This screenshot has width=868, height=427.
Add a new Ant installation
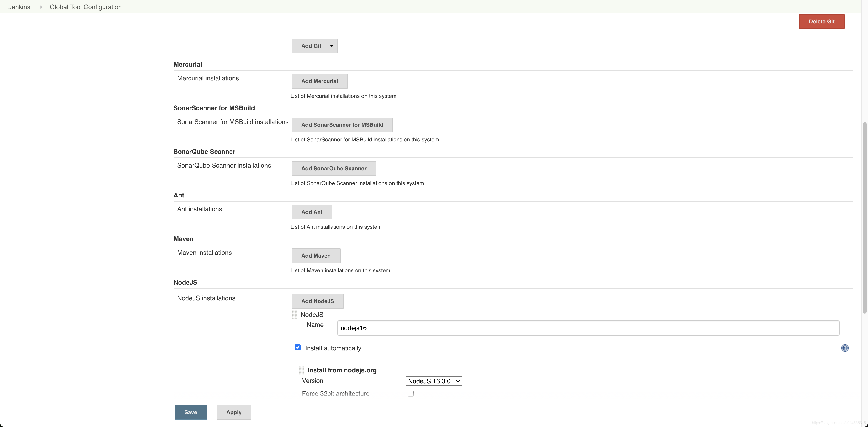312,212
